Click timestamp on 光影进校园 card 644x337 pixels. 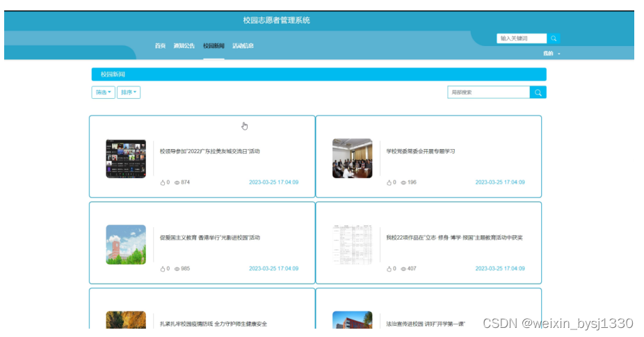point(273,269)
